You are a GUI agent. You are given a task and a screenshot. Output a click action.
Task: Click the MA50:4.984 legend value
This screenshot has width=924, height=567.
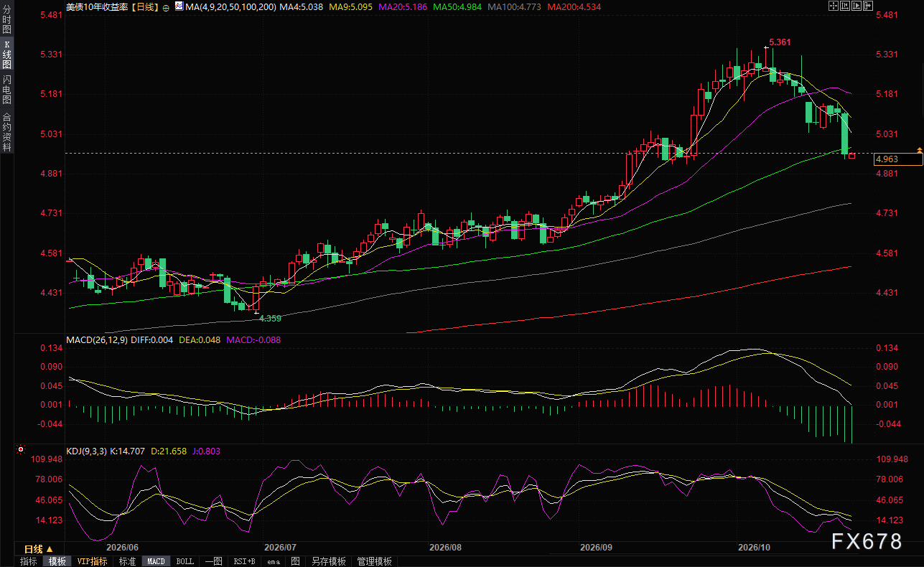point(457,7)
